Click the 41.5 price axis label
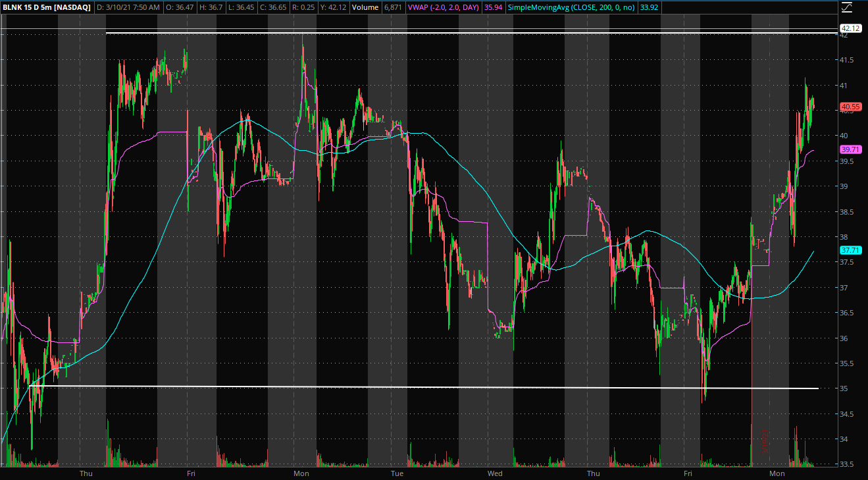868x480 pixels. click(847, 60)
